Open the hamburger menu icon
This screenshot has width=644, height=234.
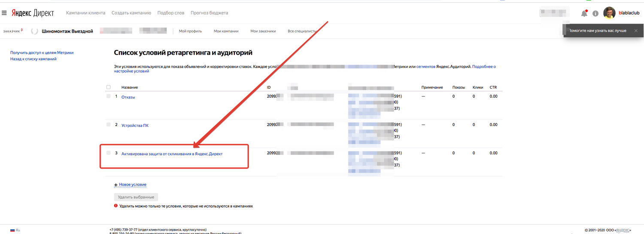coord(4,13)
